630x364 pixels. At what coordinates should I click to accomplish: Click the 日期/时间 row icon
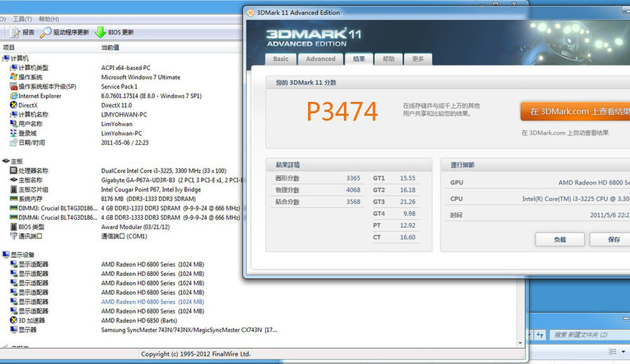click(14, 142)
